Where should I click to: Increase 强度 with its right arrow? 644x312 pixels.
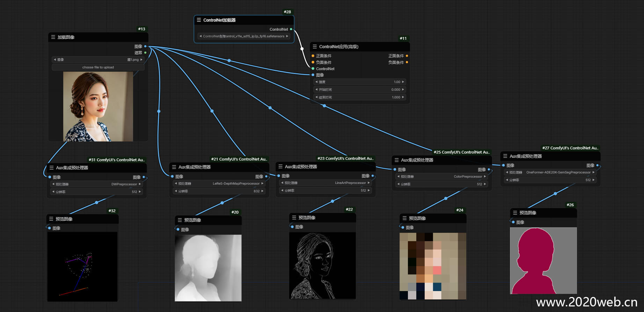point(403,82)
